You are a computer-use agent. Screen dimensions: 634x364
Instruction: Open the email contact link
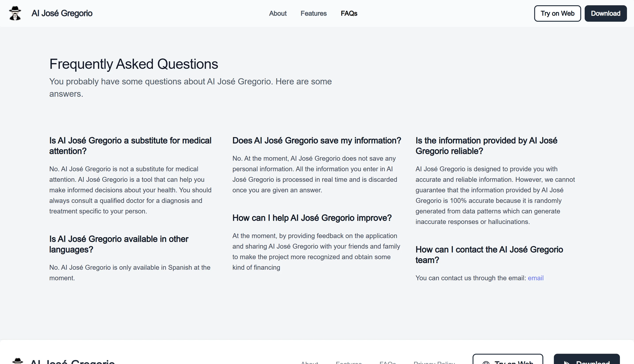[x=535, y=278]
